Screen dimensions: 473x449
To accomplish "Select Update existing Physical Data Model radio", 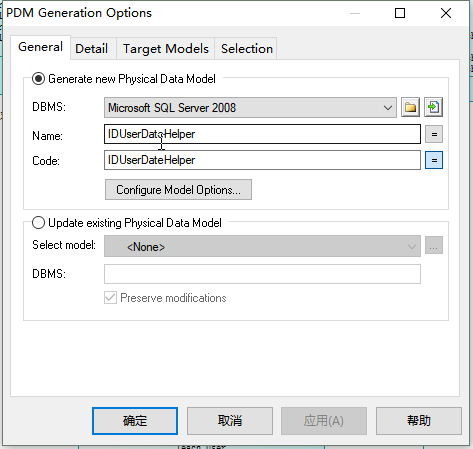I will (38, 223).
